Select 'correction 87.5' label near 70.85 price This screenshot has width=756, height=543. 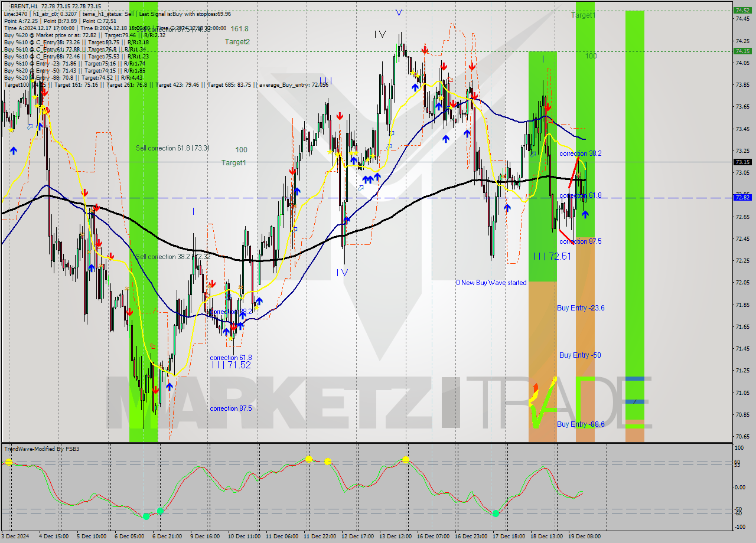[x=231, y=408]
